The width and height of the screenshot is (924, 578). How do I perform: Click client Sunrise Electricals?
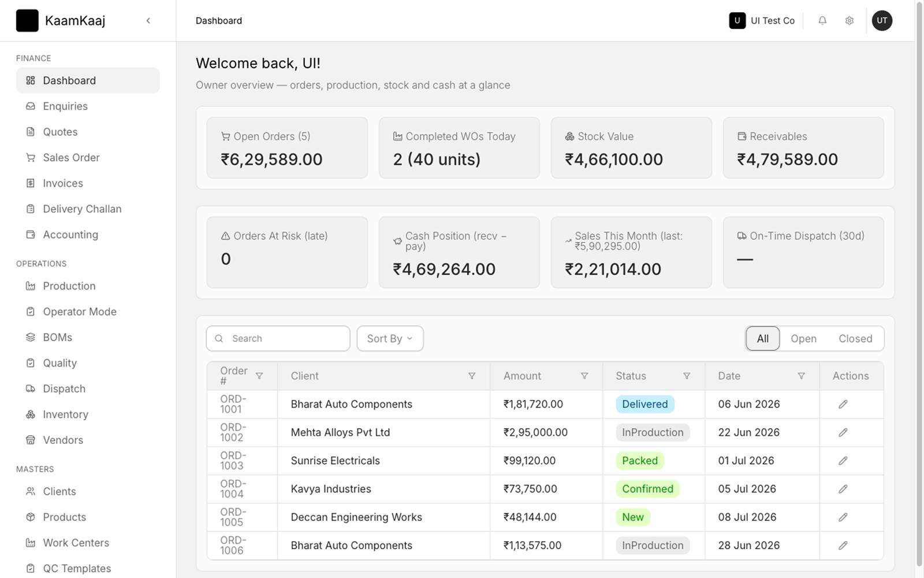pyautogui.click(x=336, y=461)
